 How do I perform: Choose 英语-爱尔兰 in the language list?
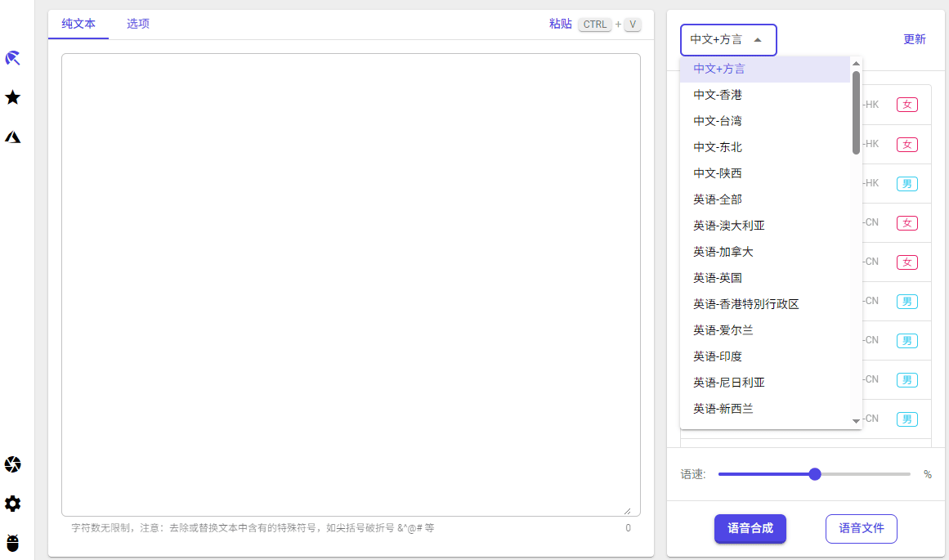click(x=765, y=330)
